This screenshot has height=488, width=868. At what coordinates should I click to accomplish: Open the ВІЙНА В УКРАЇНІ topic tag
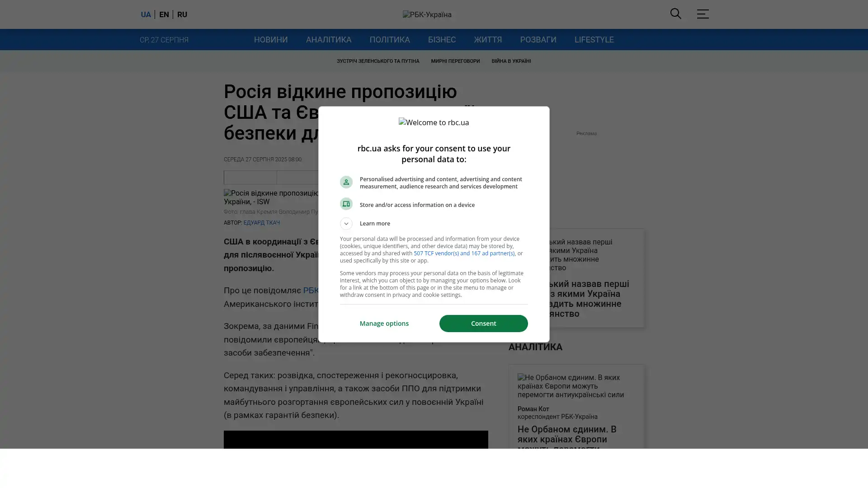click(511, 61)
